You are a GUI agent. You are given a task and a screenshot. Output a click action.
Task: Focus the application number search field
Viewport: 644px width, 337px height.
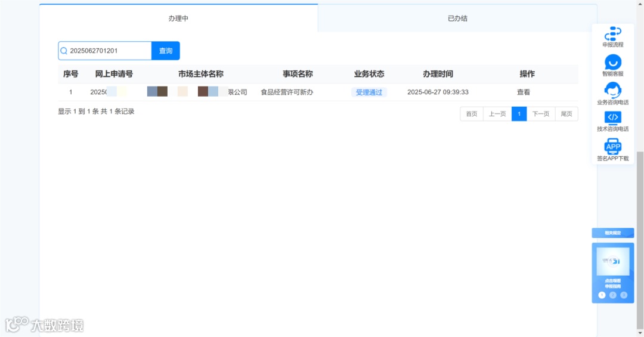pos(105,51)
